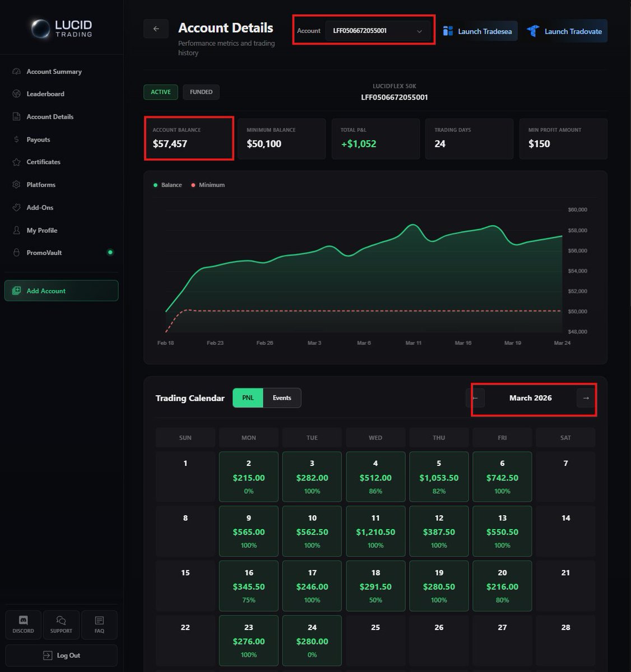Select March 23 cell with $276.00

[x=249, y=641]
